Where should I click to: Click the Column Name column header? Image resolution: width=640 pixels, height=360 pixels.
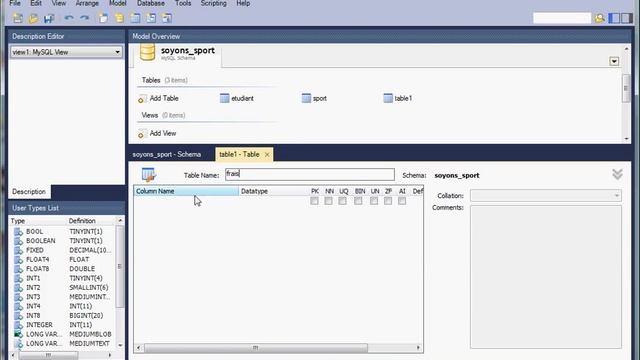tap(187, 191)
